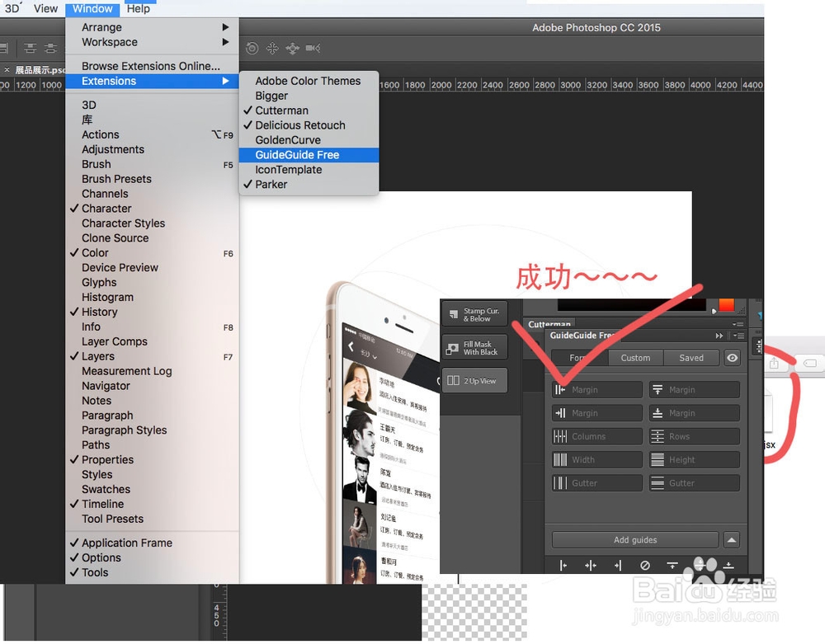Expand the Extensions submenu
This screenshot has height=644, width=825.
tap(152, 81)
